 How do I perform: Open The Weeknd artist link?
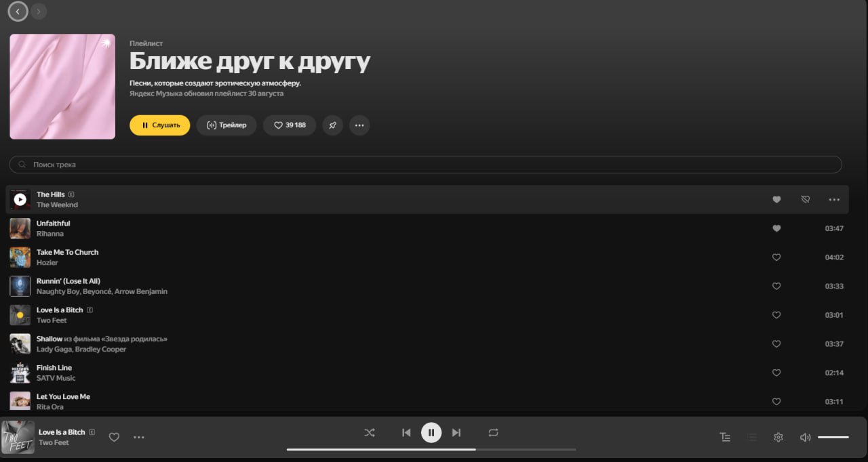click(57, 205)
